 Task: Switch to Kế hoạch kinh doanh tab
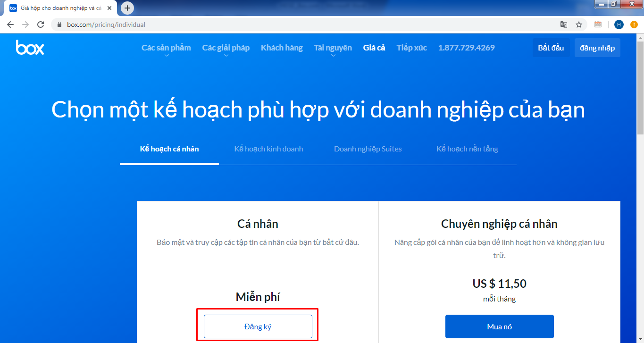[x=268, y=149]
